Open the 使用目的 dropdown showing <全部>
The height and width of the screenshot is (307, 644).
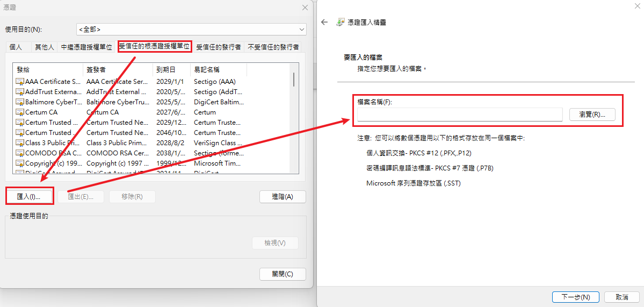(x=191, y=30)
